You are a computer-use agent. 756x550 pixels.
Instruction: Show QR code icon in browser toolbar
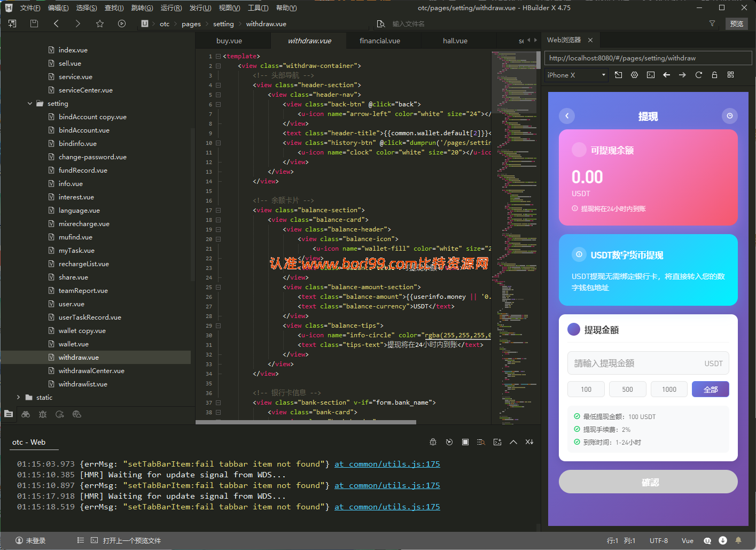(731, 75)
